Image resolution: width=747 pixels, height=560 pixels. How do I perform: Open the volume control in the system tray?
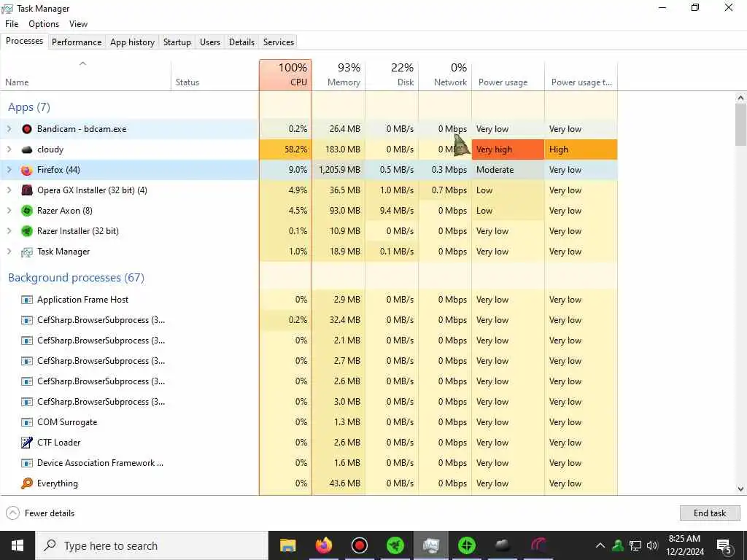(652, 545)
